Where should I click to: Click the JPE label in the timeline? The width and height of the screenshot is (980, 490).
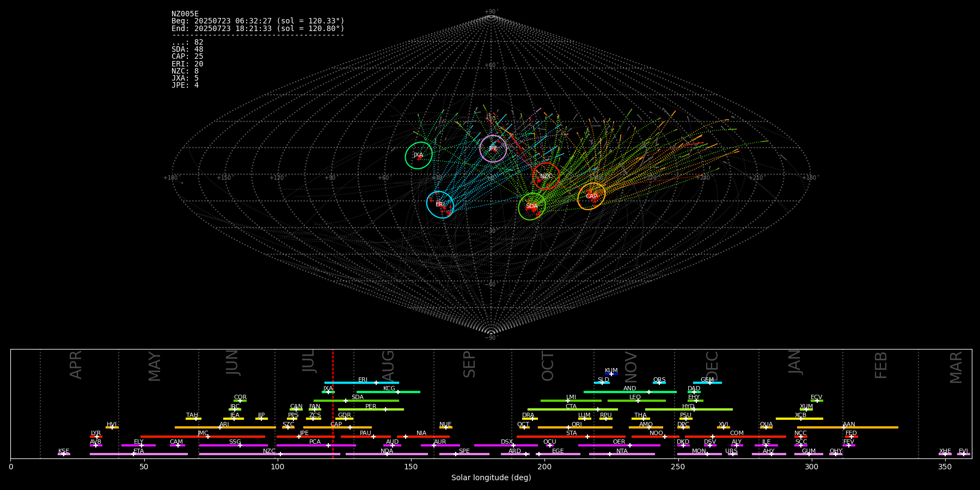[x=304, y=433]
